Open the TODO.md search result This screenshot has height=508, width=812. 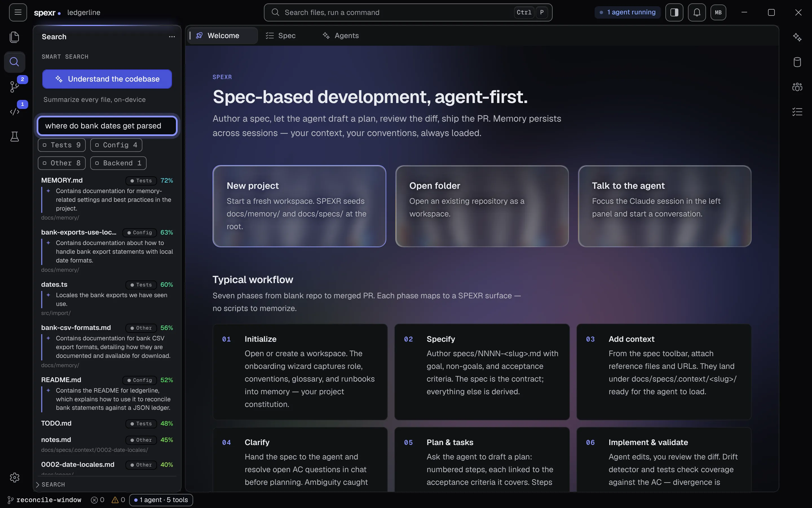tap(107, 423)
